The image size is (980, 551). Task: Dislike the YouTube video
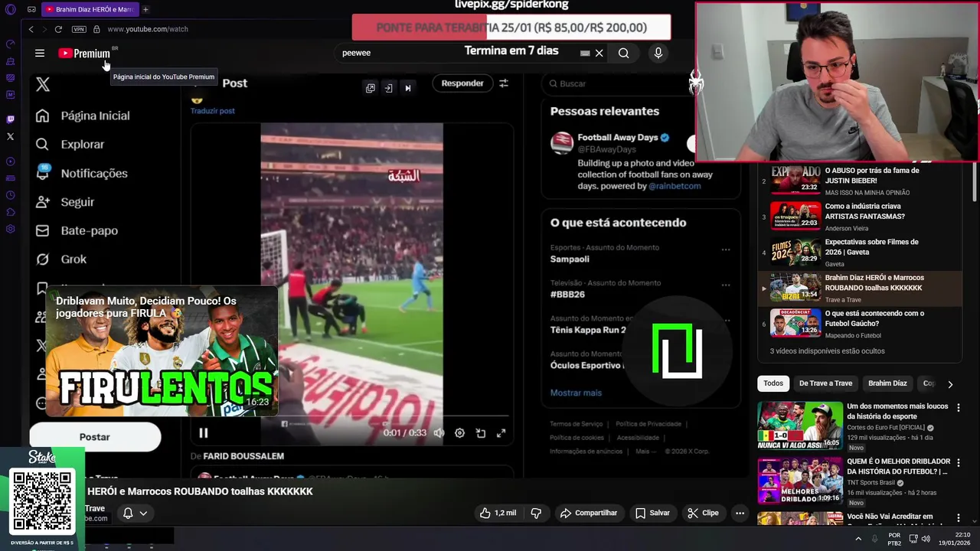pyautogui.click(x=536, y=513)
